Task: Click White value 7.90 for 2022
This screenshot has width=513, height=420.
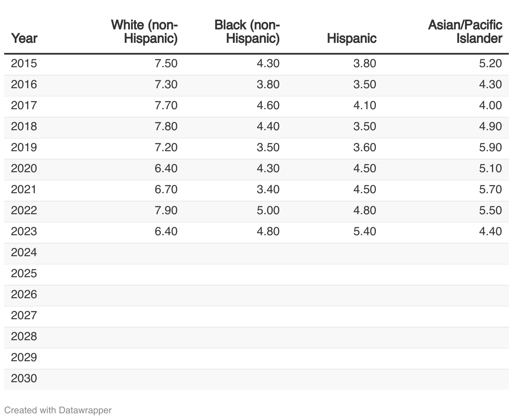Action: click(166, 210)
